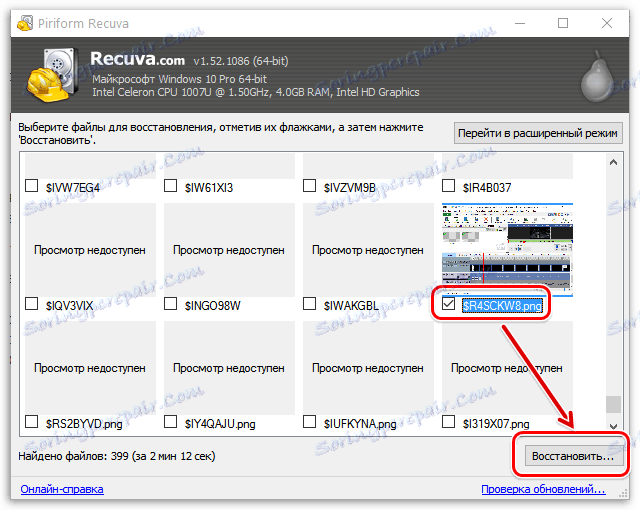
Task: Tick the checkbox for $IQV3VIX
Action: 31,304
